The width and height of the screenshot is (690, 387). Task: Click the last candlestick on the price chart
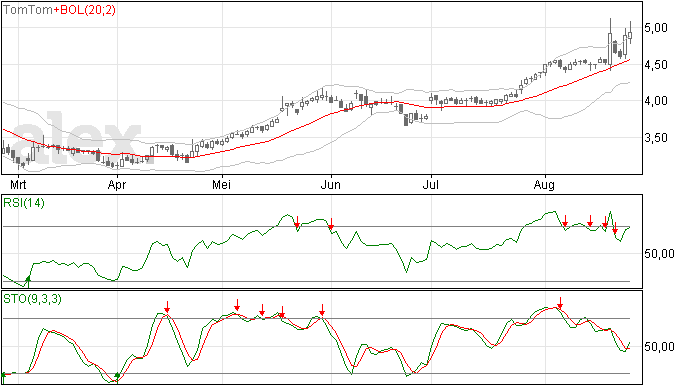pos(630,33)
